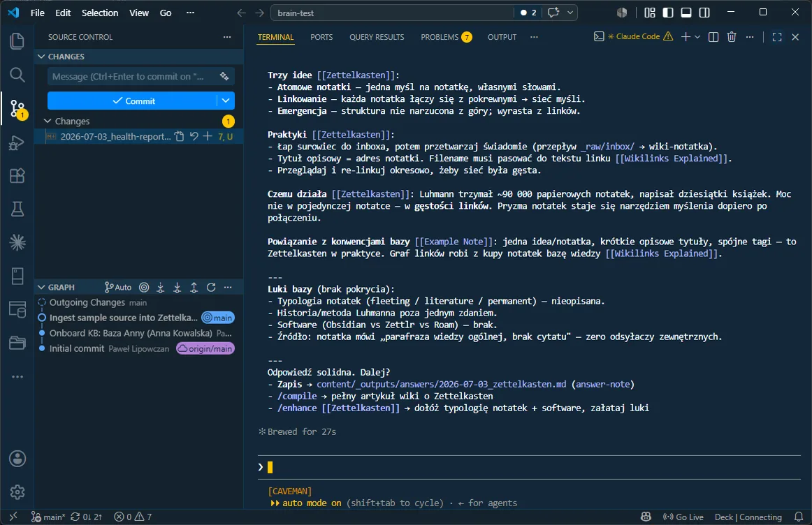Screen dimensions: 812x525
Task: Collapse the CHANGES section
Action: [41, 57]
